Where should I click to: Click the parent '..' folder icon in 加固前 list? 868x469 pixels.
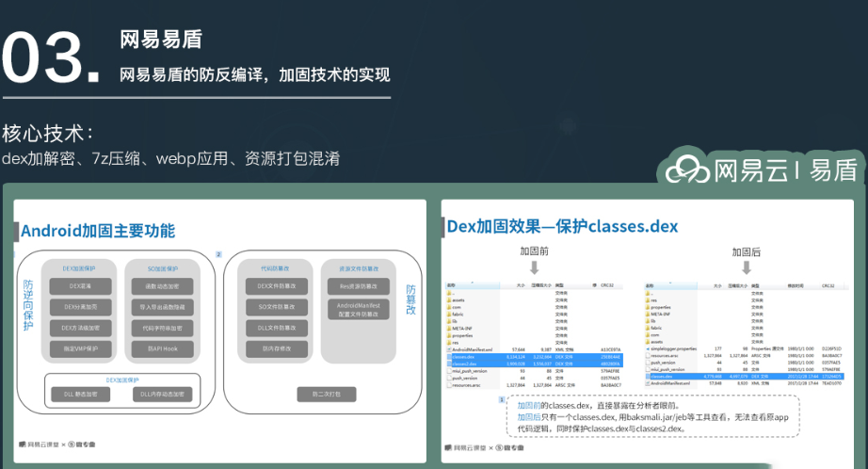449,294
